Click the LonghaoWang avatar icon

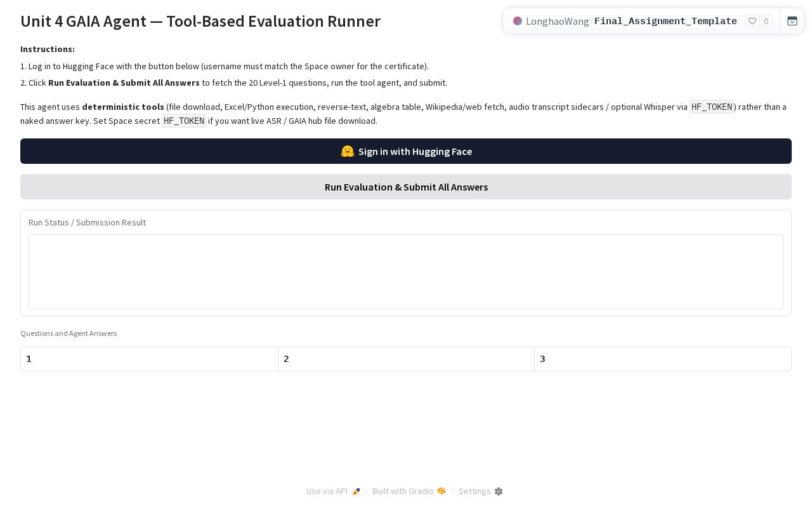(518, 21)
